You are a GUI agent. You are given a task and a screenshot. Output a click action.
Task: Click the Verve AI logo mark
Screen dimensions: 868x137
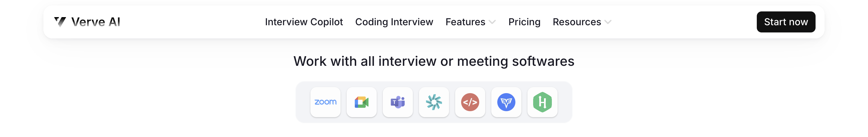coord(60,22)
